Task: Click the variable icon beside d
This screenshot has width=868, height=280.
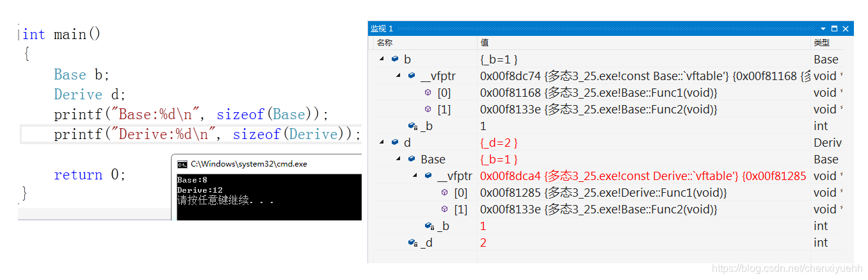Action: [x=395, y=142]
